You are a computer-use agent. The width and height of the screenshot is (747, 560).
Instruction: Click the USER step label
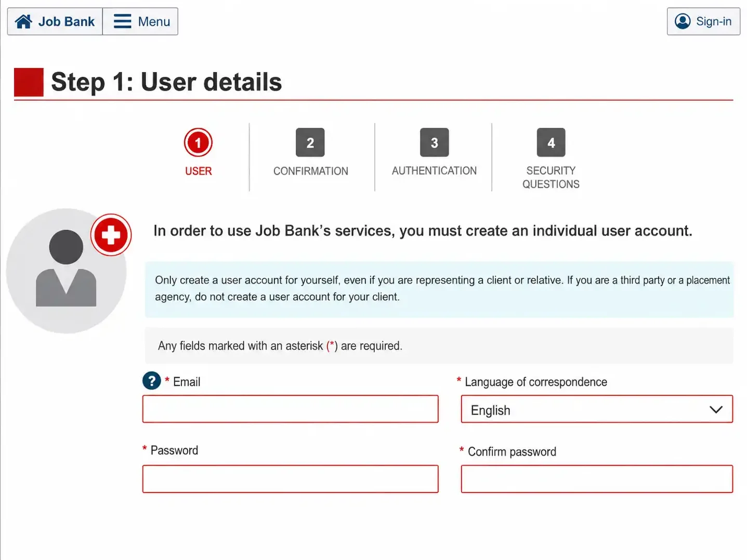(x=198, y=171)
